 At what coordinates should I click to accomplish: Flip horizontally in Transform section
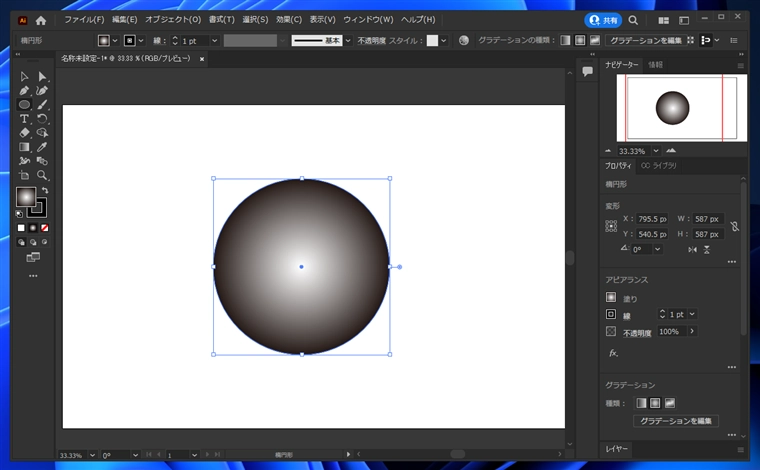pos(693,250)
